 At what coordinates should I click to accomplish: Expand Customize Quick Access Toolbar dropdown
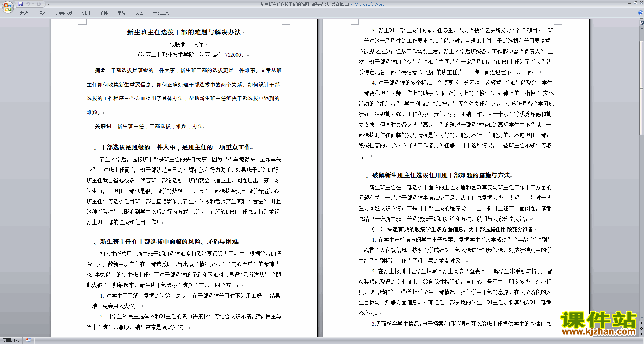48,4
